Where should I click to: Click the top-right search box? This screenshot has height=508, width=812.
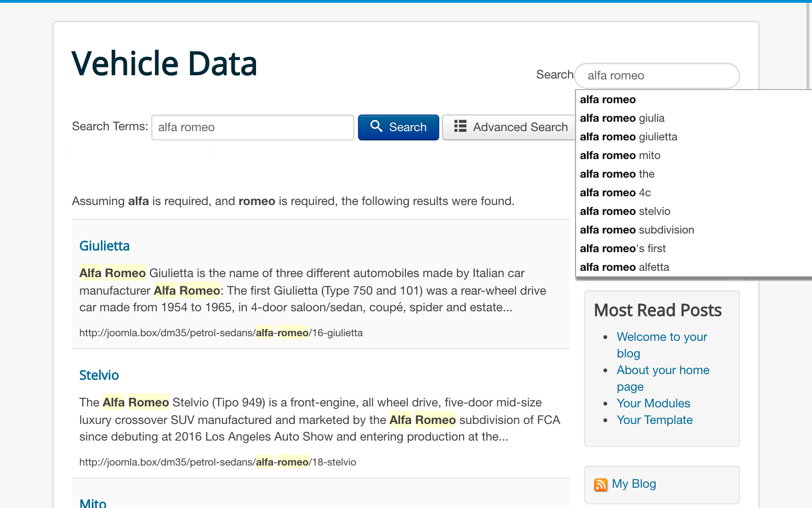point(657,75)
